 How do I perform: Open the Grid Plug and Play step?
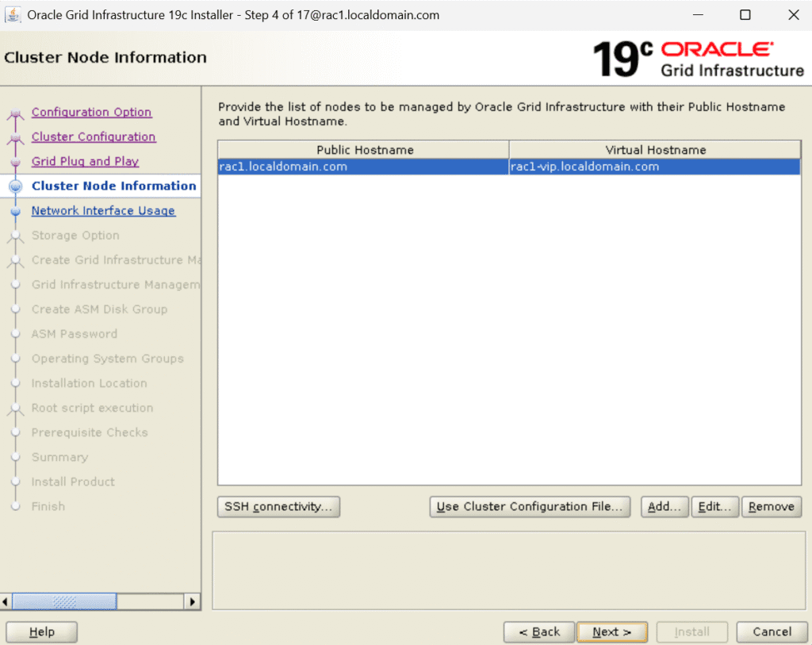[85, 162]
